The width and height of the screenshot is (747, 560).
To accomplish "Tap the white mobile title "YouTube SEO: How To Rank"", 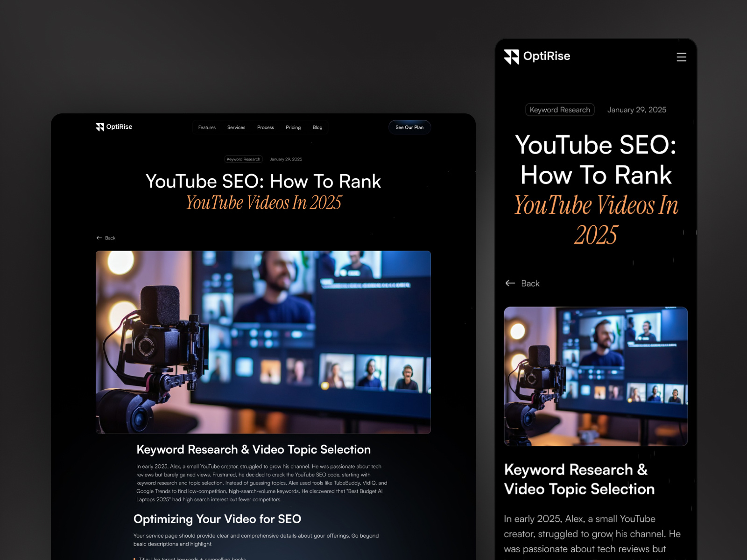I will [x=596, y=160].
